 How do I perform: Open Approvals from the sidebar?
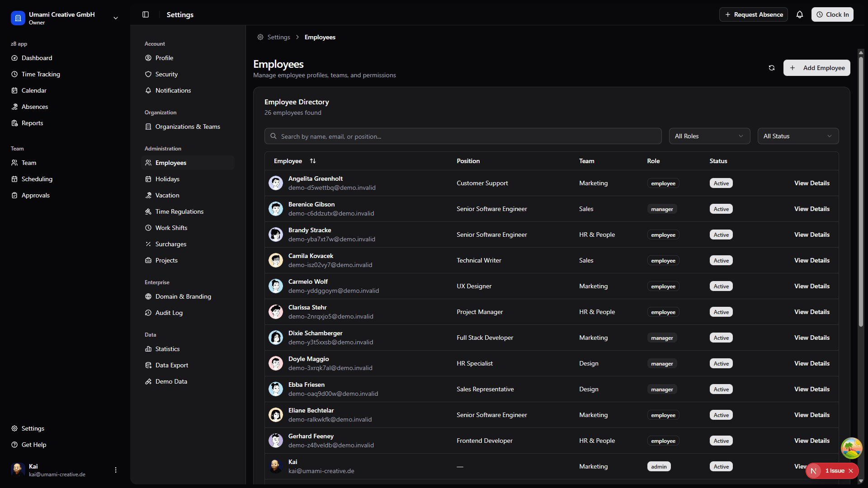[x=35, y=195]
